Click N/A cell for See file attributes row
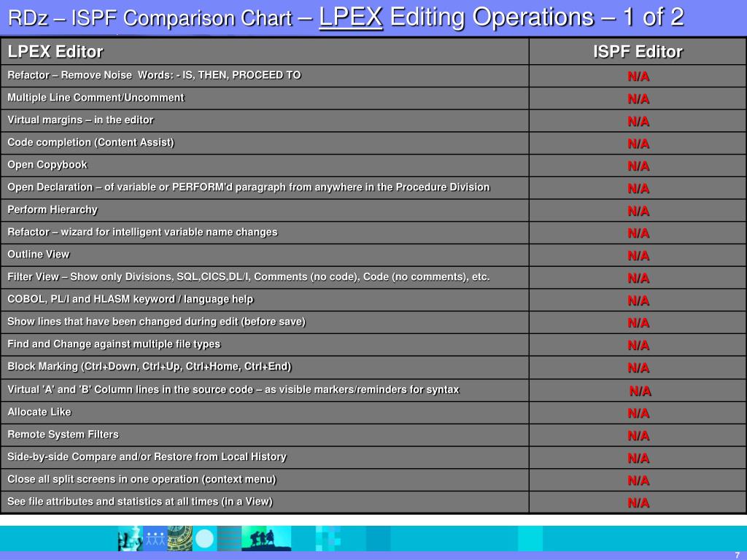Image resolution: width=747 pixels, height=560 pixels. 638,502
